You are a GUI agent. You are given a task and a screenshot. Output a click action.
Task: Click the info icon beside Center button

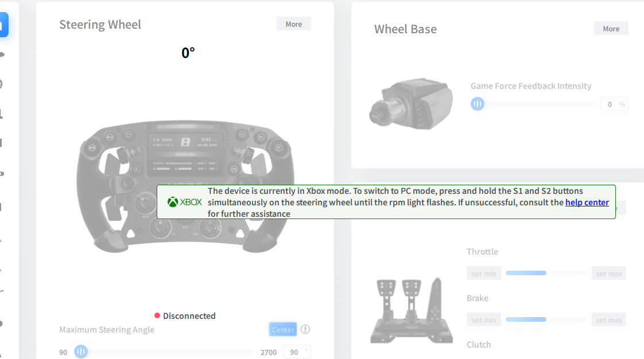pyautogui.click(x=305, y=329)
